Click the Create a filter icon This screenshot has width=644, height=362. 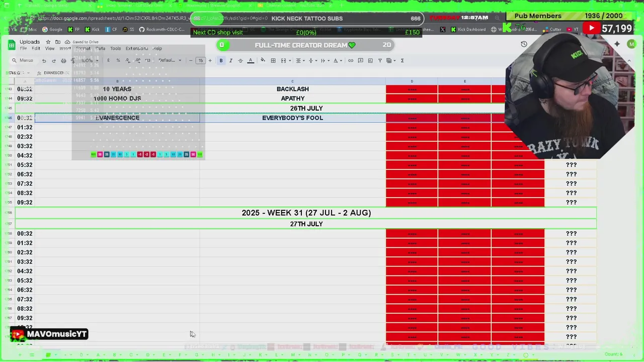pyautogui.click(x=380, y=60)
